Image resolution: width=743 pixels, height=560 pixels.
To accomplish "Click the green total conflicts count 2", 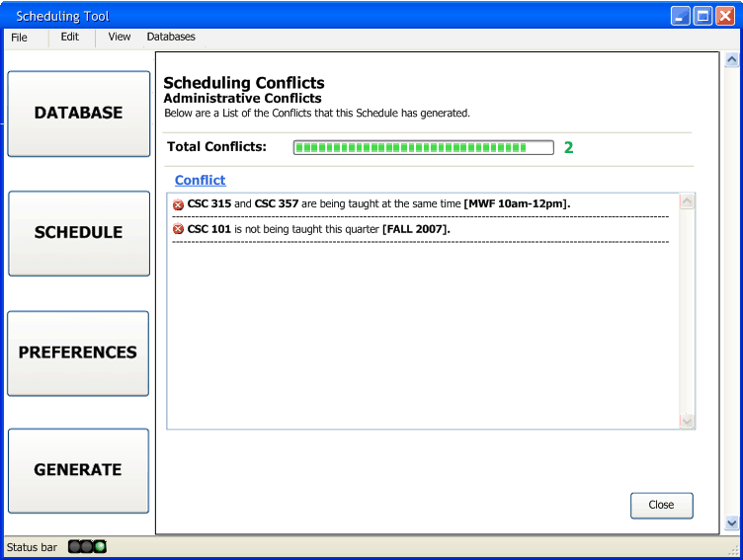I will 569,148.
